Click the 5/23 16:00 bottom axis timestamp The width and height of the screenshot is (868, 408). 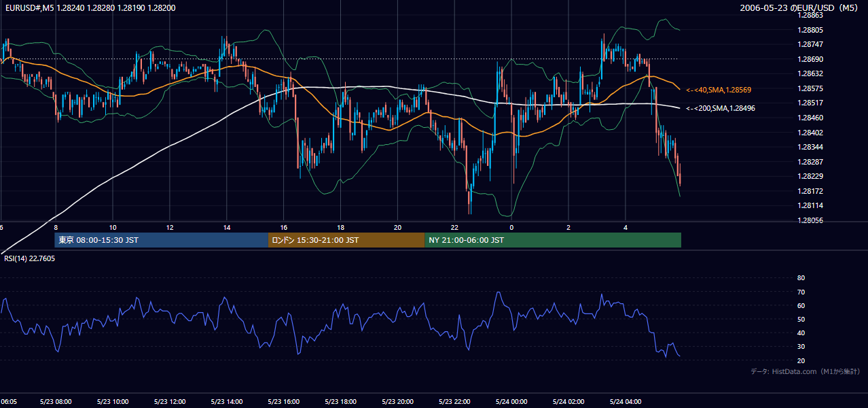284,401
